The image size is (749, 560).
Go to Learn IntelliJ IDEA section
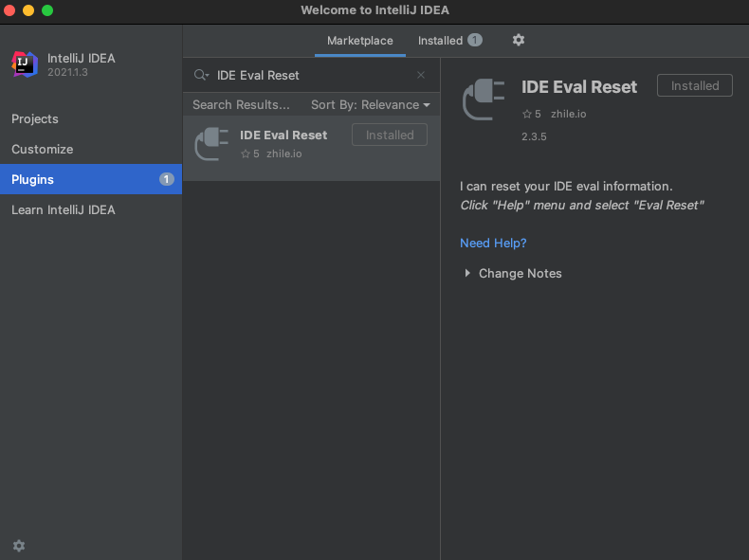pyautogui.click(x=64, y=209)
